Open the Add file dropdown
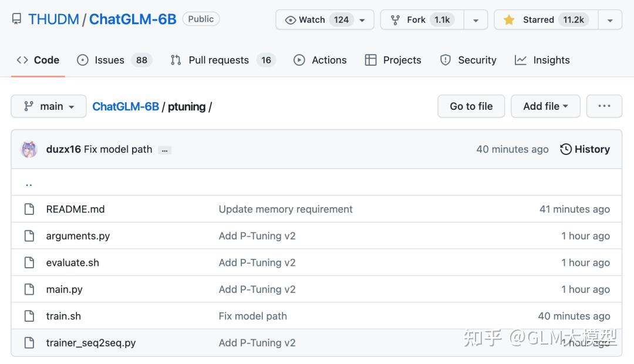The width and height of the screenshot is (634, 364). coord(545,106)
